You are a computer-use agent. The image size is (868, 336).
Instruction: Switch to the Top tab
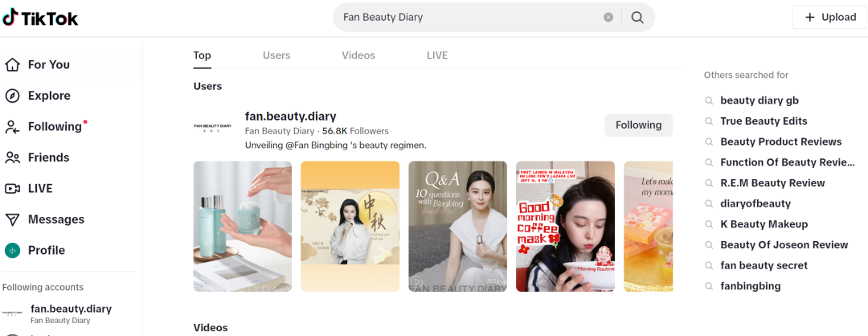tap(202, 55)
